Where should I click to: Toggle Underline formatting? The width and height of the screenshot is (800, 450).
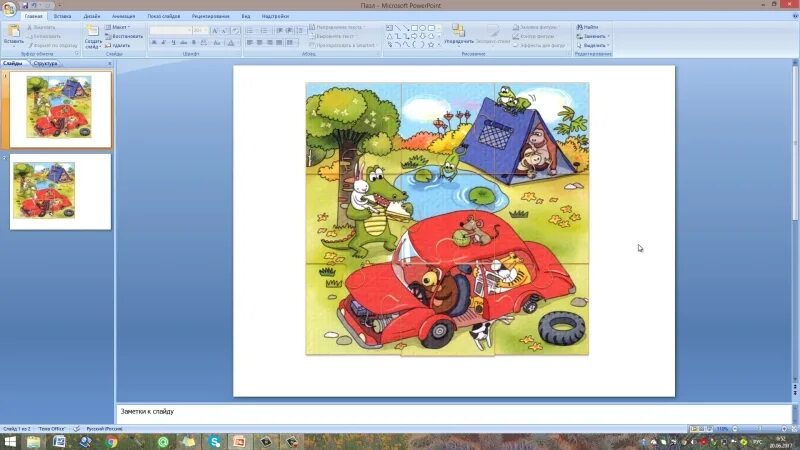(x=173, y=43)
